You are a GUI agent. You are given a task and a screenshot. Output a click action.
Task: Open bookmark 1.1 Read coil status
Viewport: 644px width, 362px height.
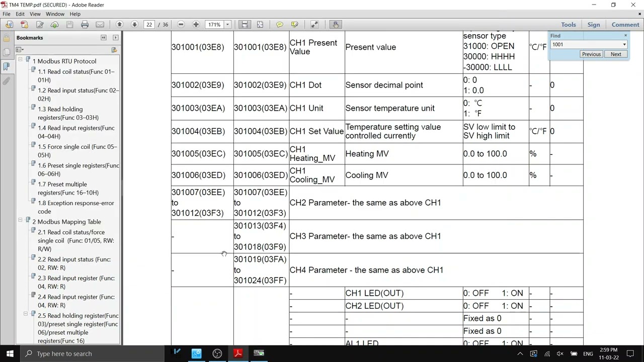coord(76,75)
